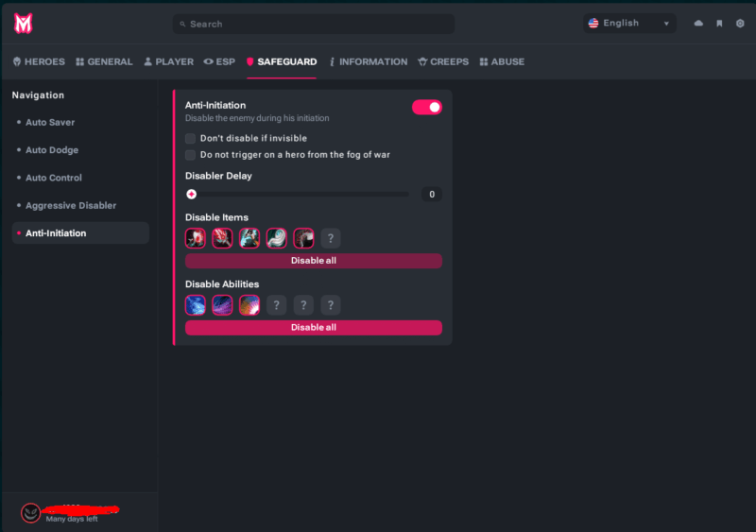This screenshot has height=532, width=756.
Task: Click the bookmark icon in header
Action: tap(719, 24)
